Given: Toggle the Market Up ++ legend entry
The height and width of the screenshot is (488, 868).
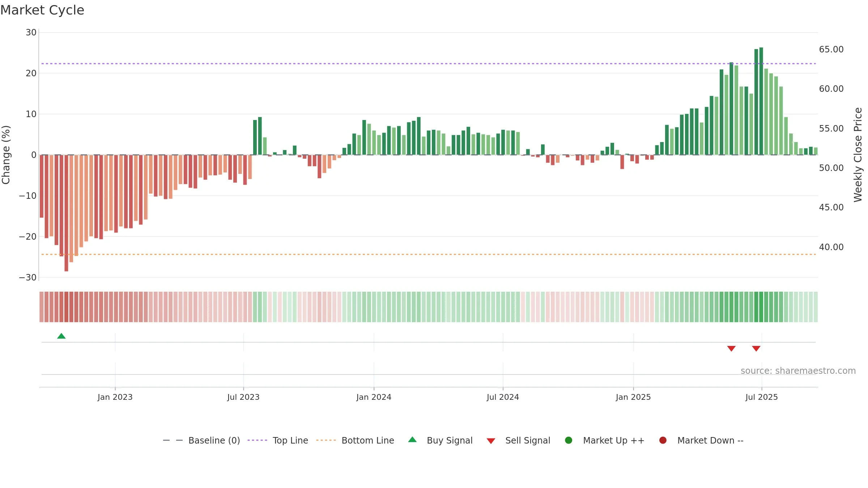Looking at the screenshot, I should tap(605, 440).
